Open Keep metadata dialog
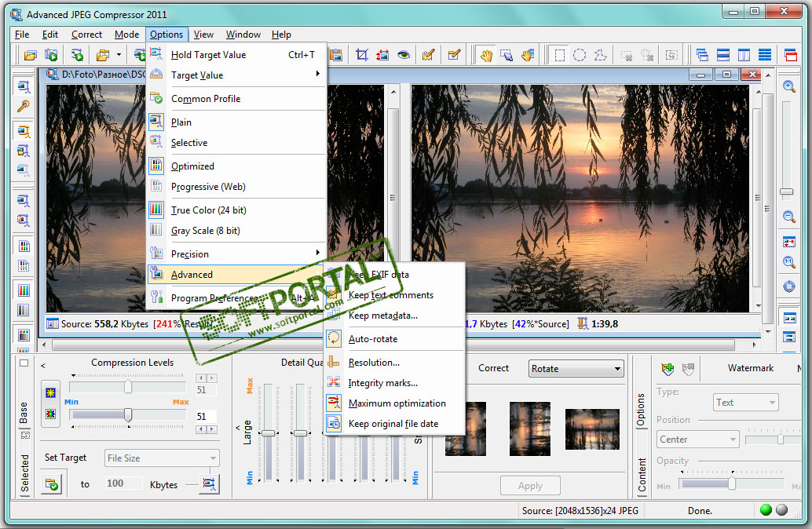 (394, 316)
